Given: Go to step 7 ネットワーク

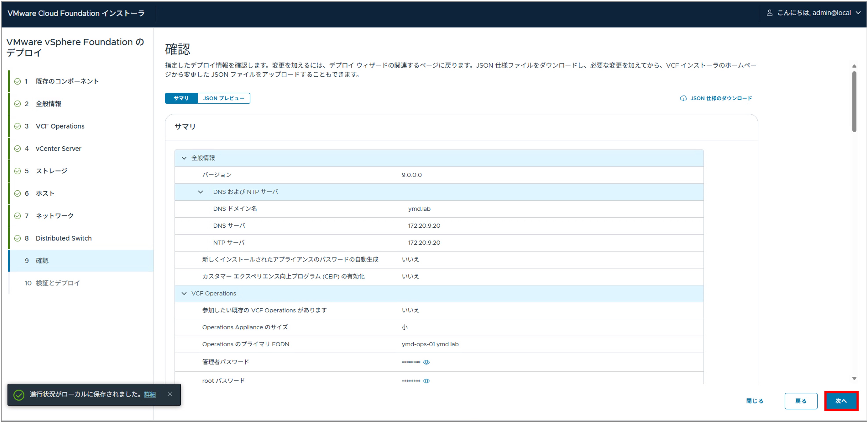Looking at the screenshot, I should coord(81,216).
